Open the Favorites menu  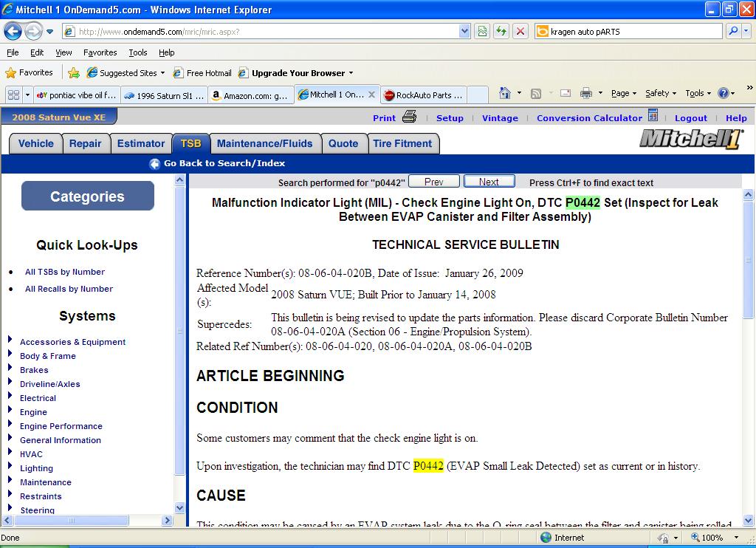(x=100, y=52)
